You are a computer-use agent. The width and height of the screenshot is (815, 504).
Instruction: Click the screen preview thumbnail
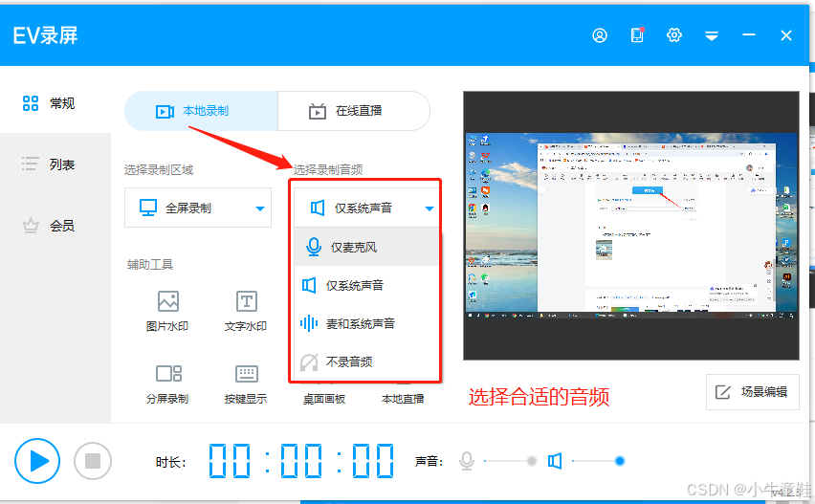click(631, 226)
